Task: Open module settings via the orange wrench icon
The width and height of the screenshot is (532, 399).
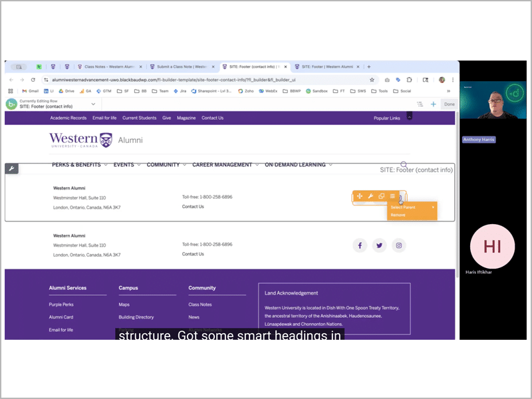Action: [x=370, y=196]
